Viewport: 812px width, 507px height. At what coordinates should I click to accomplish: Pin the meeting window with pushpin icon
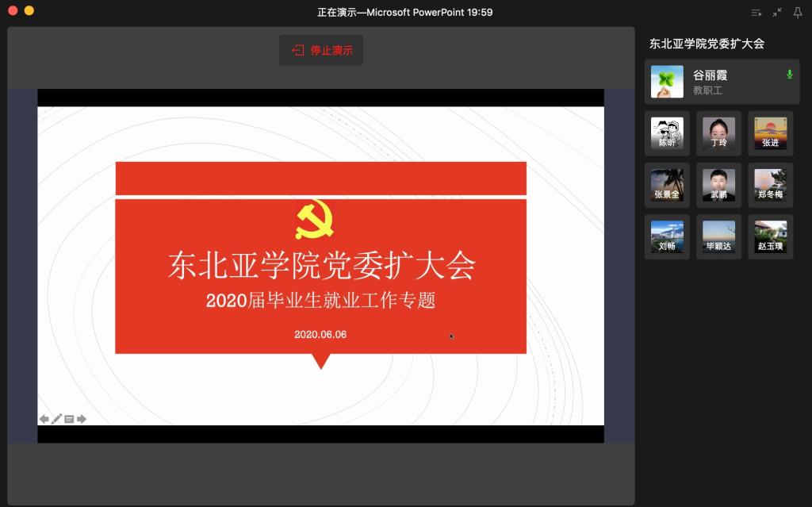(798, 13)
